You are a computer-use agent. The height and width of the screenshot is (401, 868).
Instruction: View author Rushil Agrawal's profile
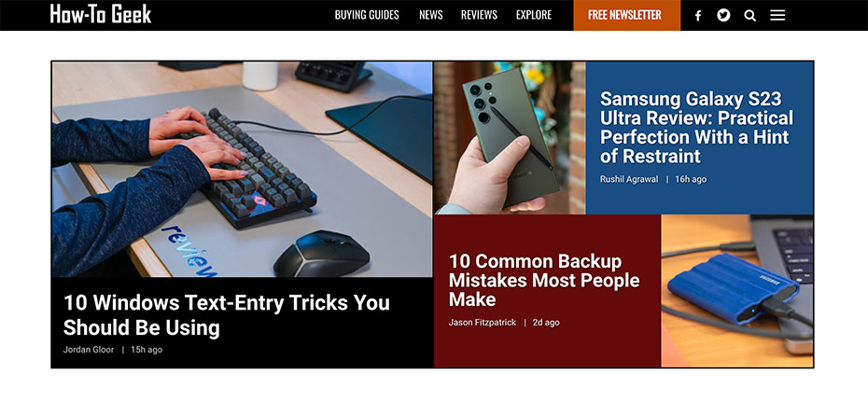pyautogui.click(x=629, y=179)
